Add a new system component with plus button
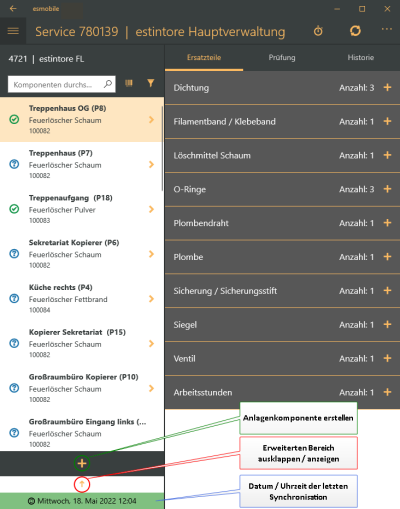Screen dimensions: 400x509 82,463
